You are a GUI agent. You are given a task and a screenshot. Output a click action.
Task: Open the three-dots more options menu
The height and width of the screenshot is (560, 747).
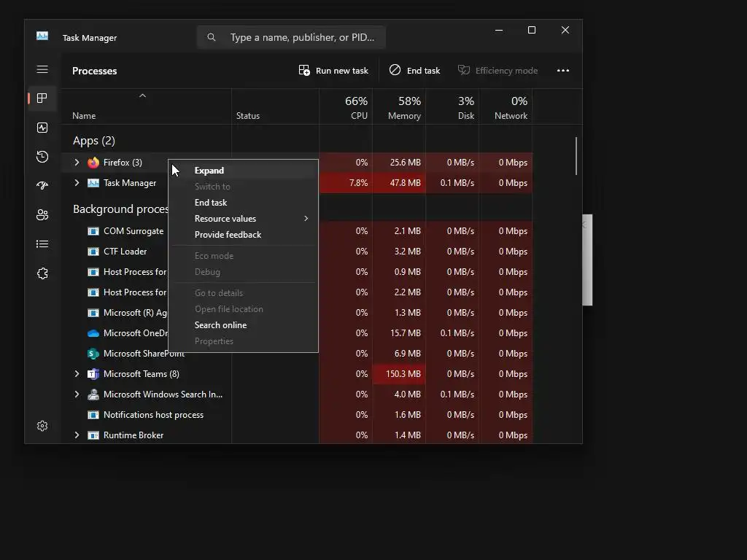point(563,71)
